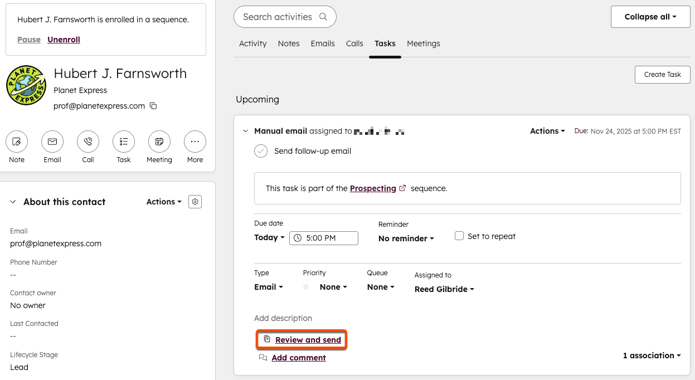Copy email address with the copy icon
Viewport: 695px width, 380px height.
point(153,106)
